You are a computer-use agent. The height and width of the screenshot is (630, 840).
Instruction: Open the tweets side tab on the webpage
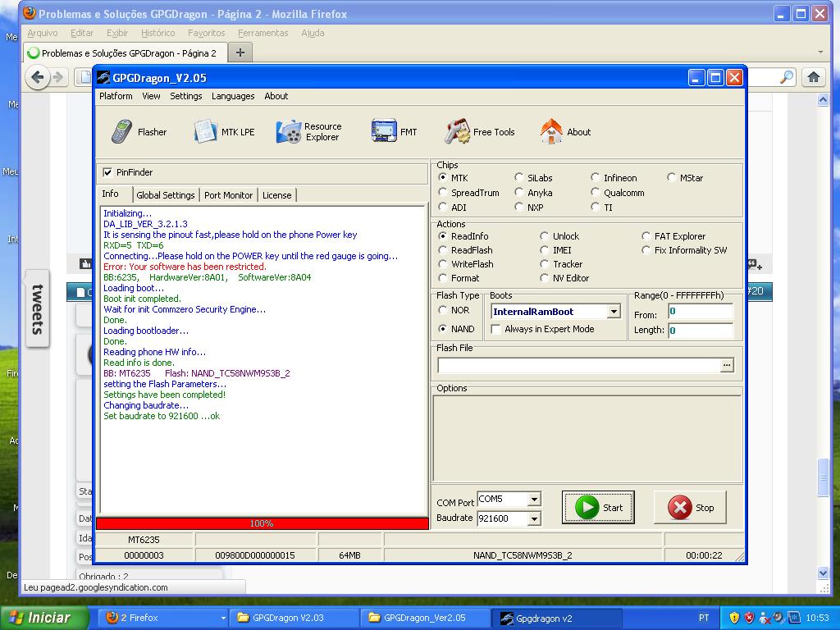[x=38, y=309]
